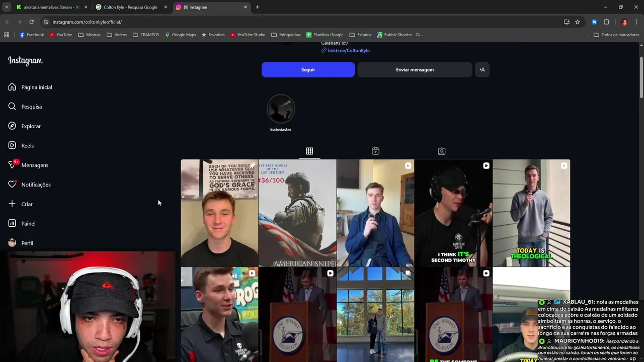
Task: Switch to the tagged photos tab
Action: [x=441, y=151]
